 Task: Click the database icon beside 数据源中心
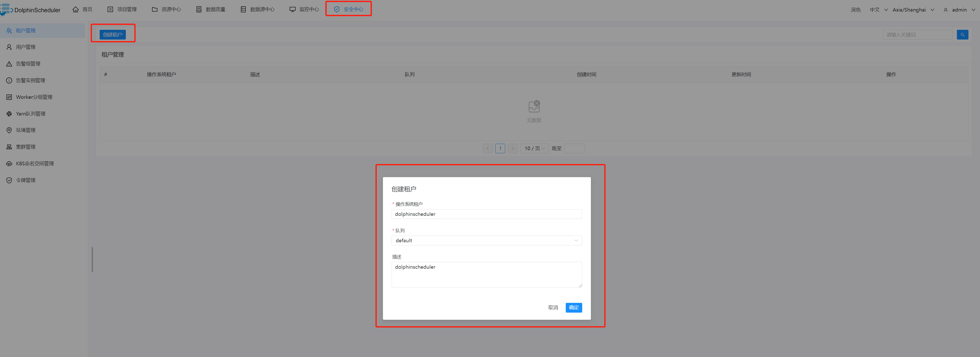[243, 9]
